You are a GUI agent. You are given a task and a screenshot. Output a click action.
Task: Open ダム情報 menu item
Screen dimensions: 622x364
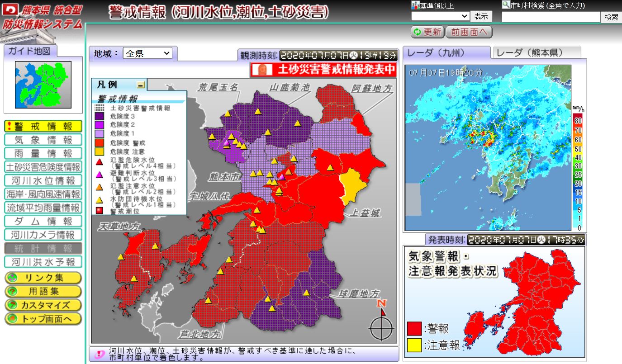pyautogui.click(x=43, y=221)
